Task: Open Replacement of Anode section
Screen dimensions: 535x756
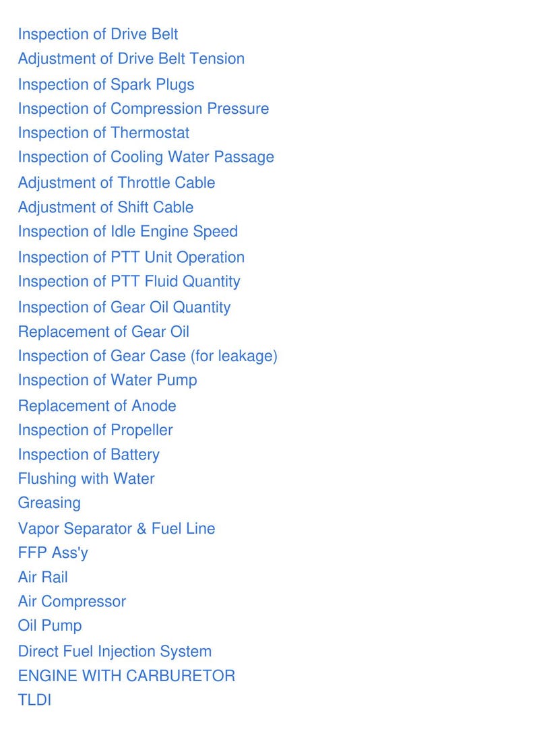Action: click(x=97, y=406)
